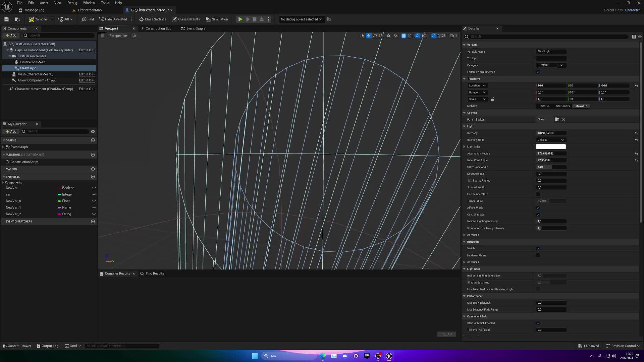Image resolution: width=644 pixels, height=362 pixels.
Task: Toggle Hide Unrelated nodes
Action: 113,19
